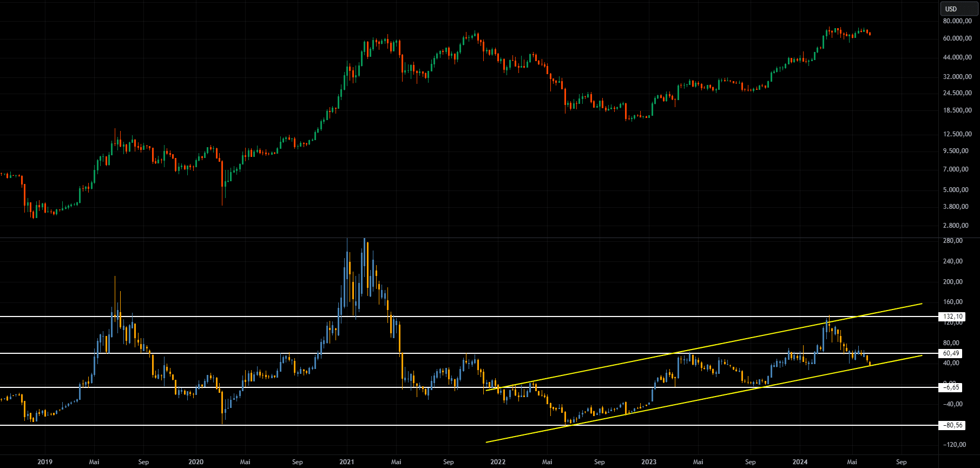Screen dimensions: 980x468
Task: Click the 9.500,00 price axis label
Action: pos(956,151)
